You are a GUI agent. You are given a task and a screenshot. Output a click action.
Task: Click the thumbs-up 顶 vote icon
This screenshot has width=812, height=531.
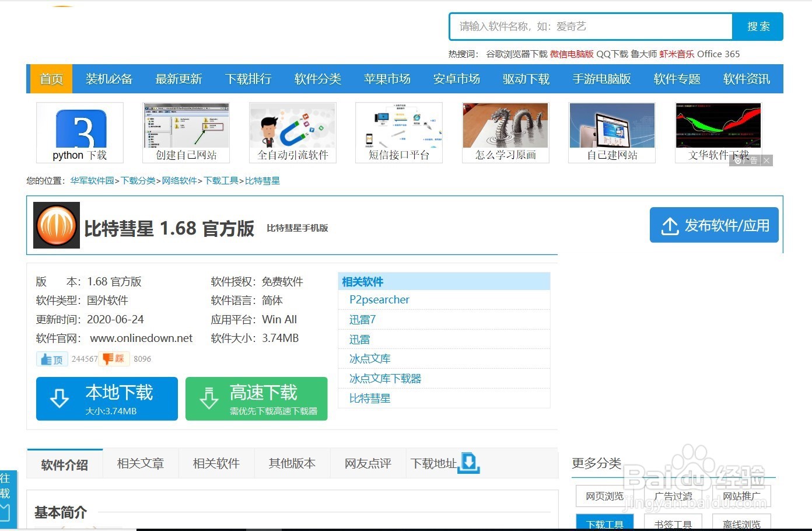pos(52,359)
